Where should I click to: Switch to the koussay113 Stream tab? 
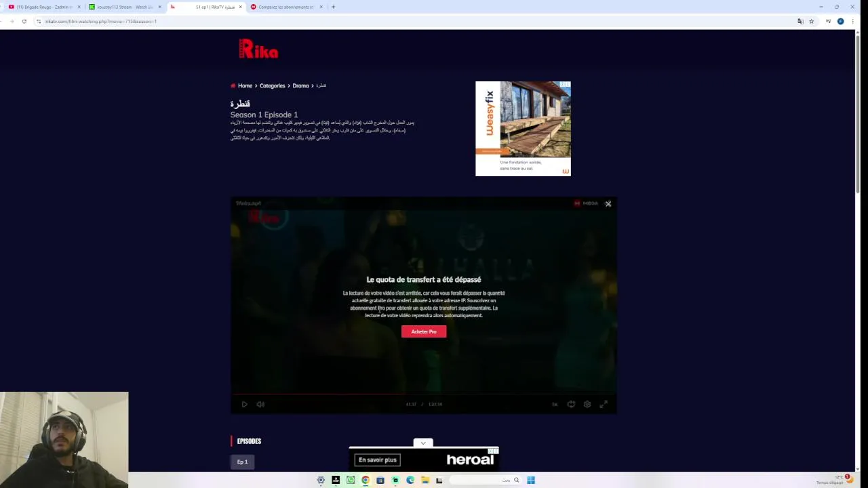[125, 7]
